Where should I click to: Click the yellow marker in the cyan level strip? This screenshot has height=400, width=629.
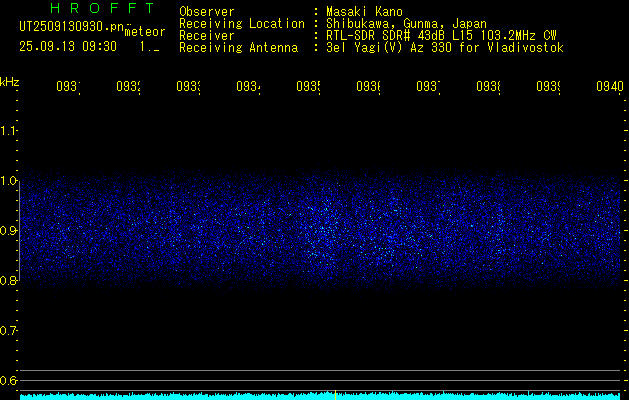(335, 395)
